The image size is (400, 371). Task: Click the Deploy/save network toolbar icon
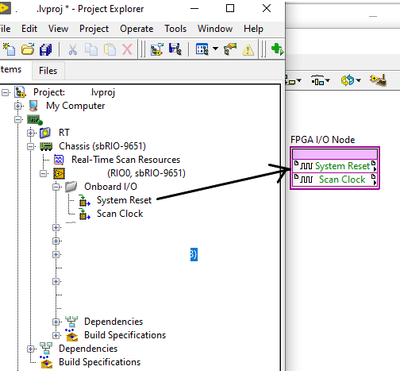click(175, 50)
